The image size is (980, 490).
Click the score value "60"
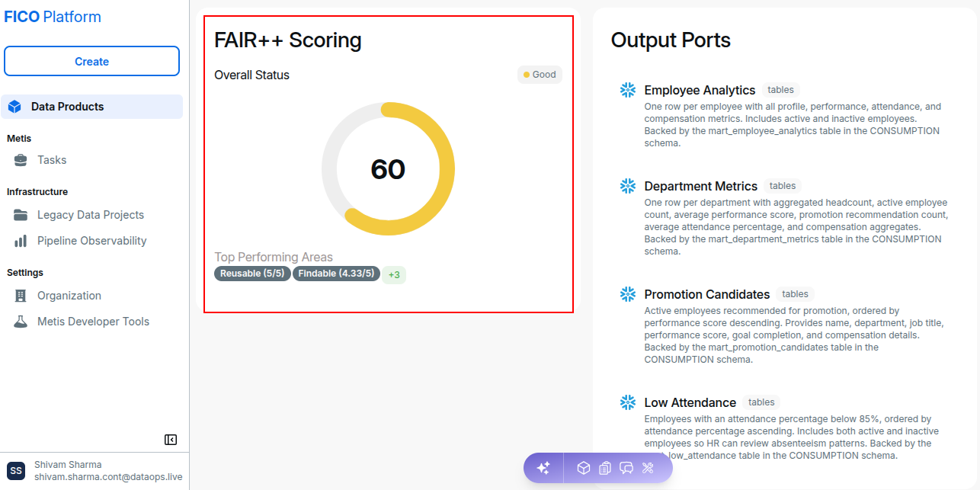point(388,169)
